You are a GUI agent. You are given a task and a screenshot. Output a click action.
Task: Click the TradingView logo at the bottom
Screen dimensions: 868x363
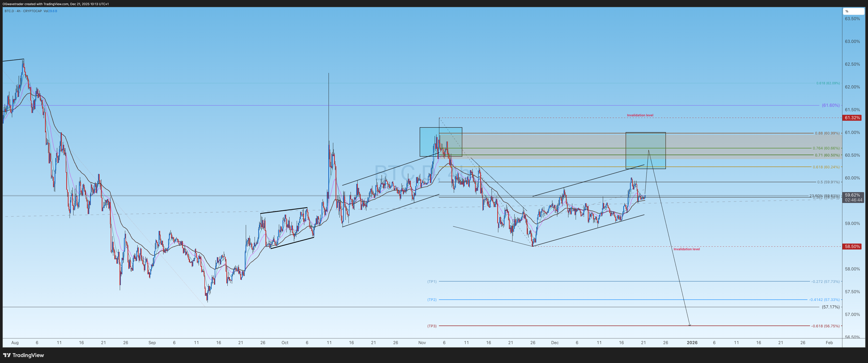(24, 355)
